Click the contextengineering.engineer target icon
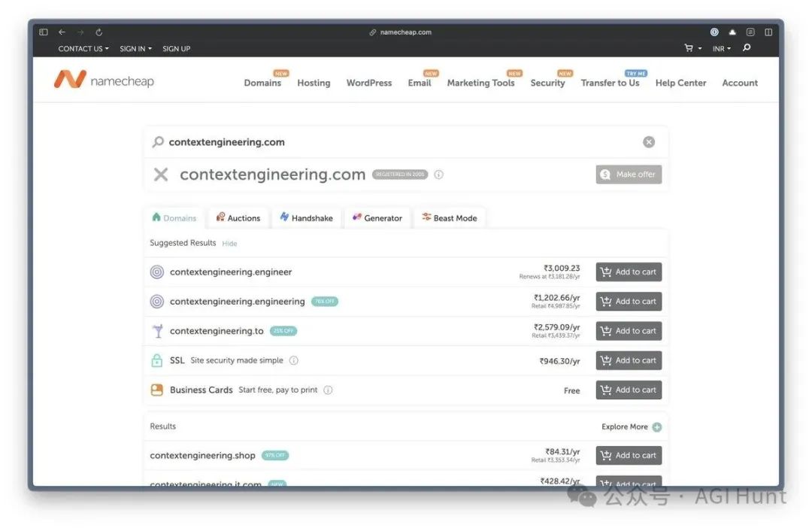The image size is (812, 528). click(x=157, y=272)
